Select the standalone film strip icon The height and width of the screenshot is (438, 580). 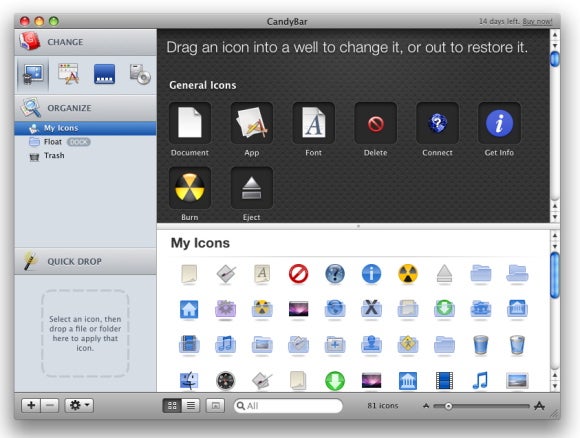click(x=444, y=380)
